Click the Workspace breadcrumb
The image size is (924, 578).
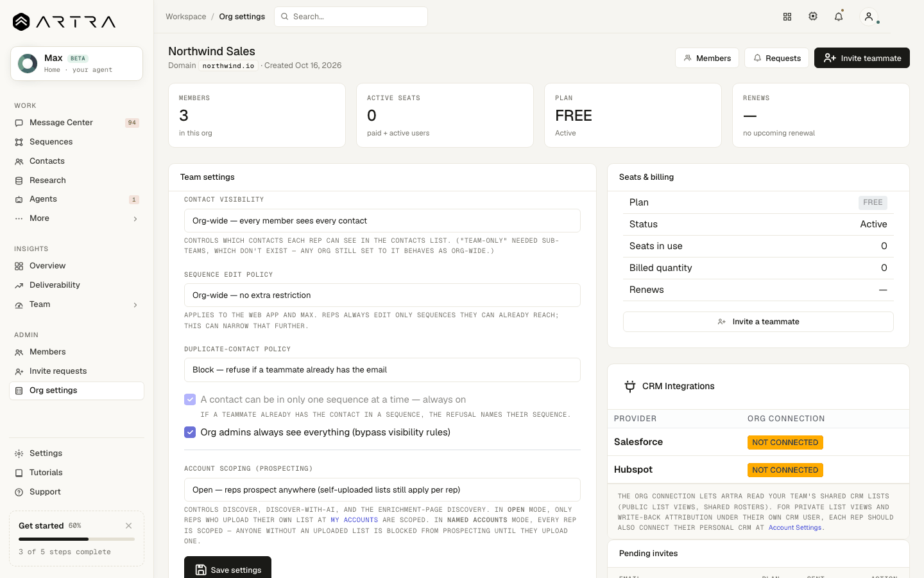(186, 17)
